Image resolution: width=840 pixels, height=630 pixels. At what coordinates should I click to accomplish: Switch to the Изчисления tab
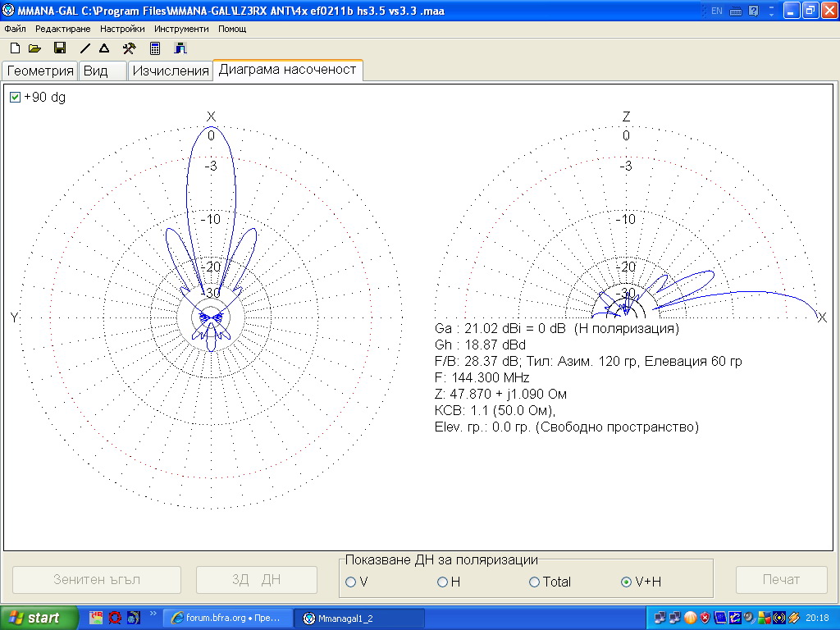(171, 71)
